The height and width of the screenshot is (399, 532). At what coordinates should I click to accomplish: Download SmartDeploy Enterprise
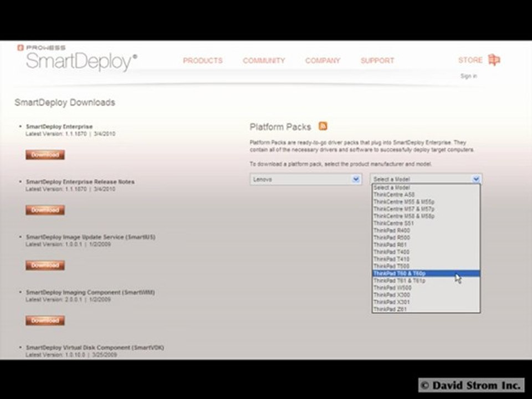pos(45,155)
